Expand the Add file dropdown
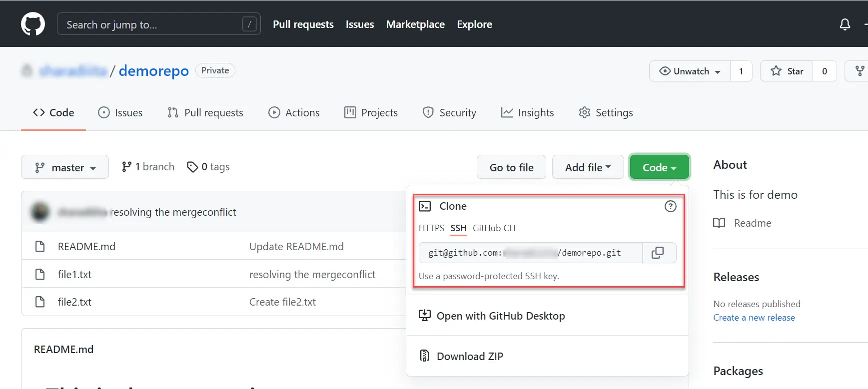This screenshot has height=389, width=868. (588, 167)
